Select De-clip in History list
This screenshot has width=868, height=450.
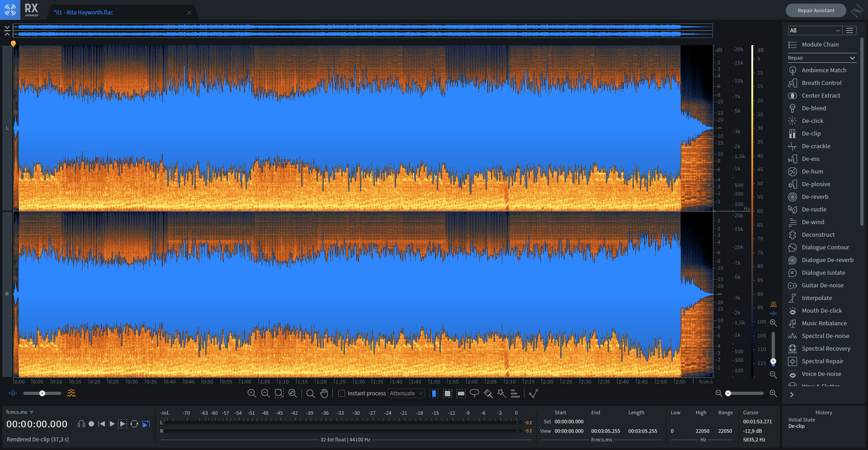[796, 426]
